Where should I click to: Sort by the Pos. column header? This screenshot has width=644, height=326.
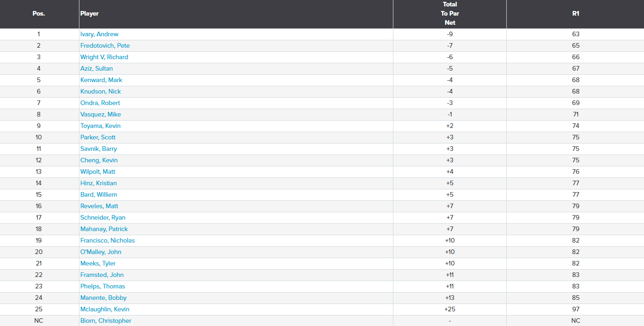click(x=39, y=14)
